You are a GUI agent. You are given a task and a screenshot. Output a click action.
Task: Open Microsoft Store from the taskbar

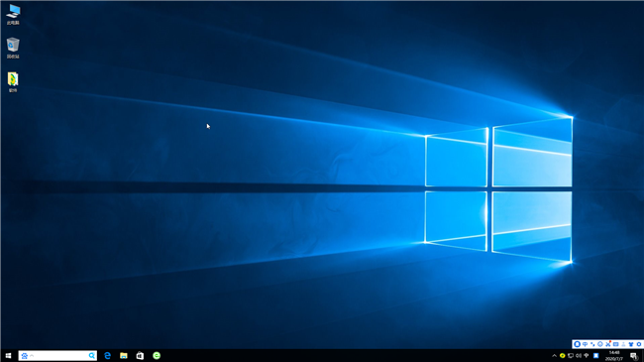(x=140, y=356)
